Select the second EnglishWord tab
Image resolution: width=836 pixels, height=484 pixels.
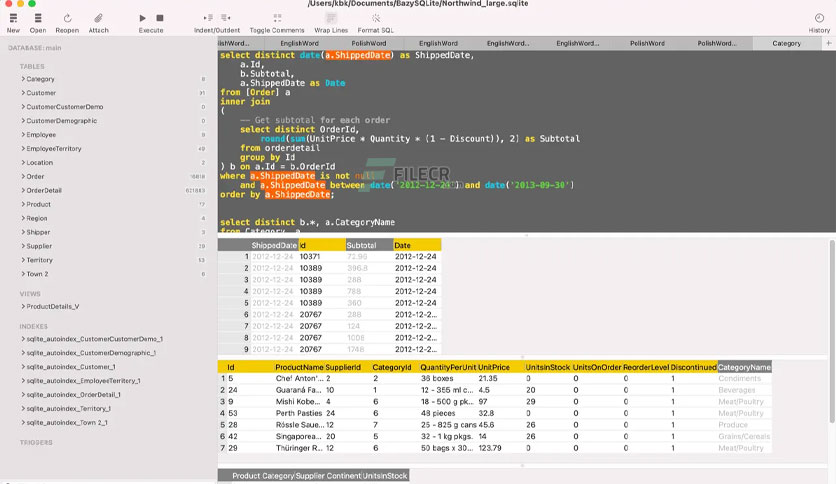(438, 43)
